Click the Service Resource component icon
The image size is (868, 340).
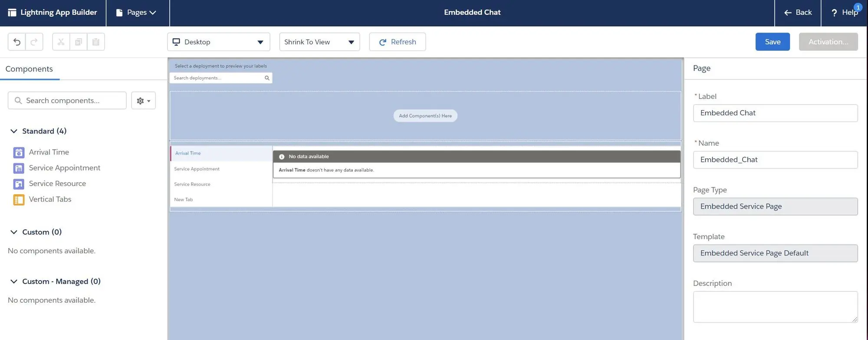(19, 184)
